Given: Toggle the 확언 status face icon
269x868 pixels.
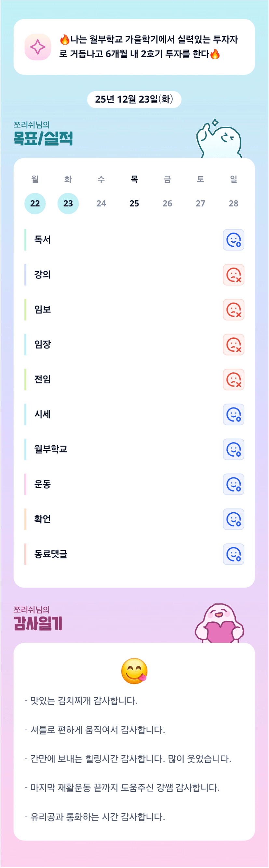Looking at the screenshot, I should coord(233,519).
